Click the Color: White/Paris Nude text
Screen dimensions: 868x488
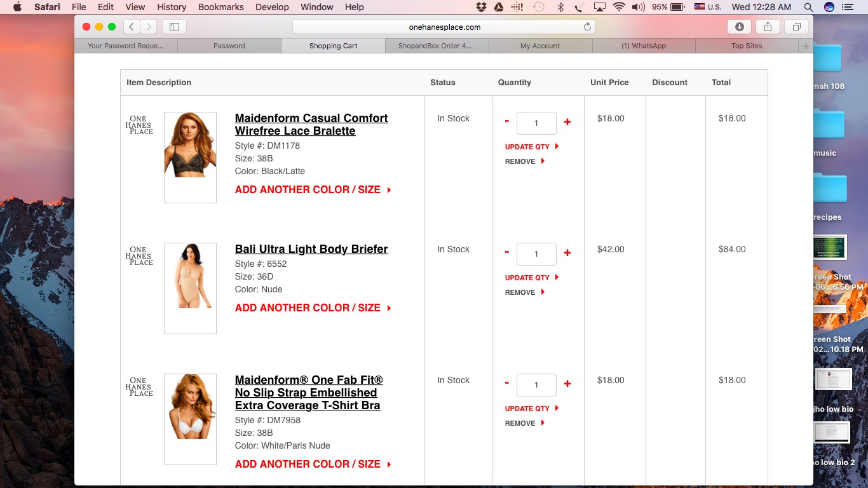coord(282,445)
